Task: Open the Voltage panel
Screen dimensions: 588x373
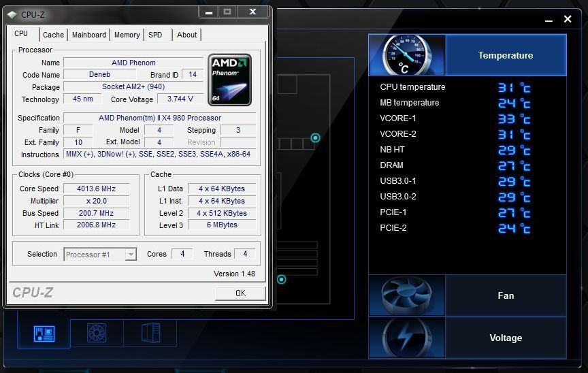Action: click(506, 338)
